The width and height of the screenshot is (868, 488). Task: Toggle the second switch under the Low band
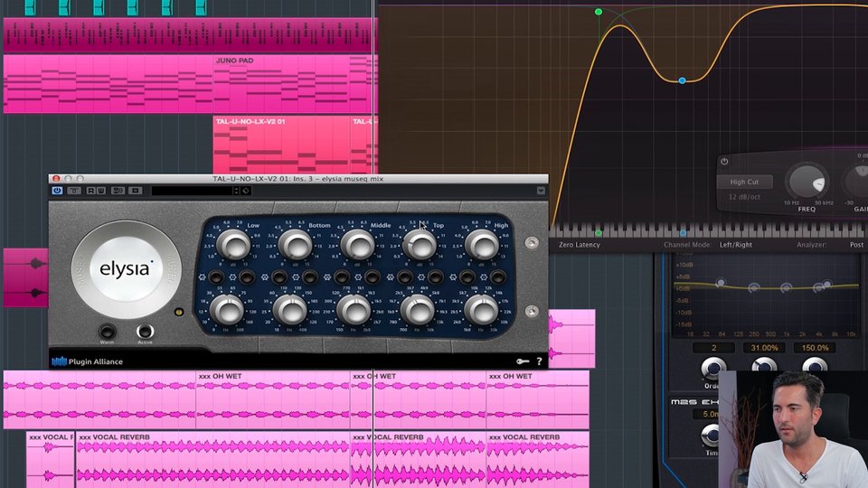pos(247,277)
